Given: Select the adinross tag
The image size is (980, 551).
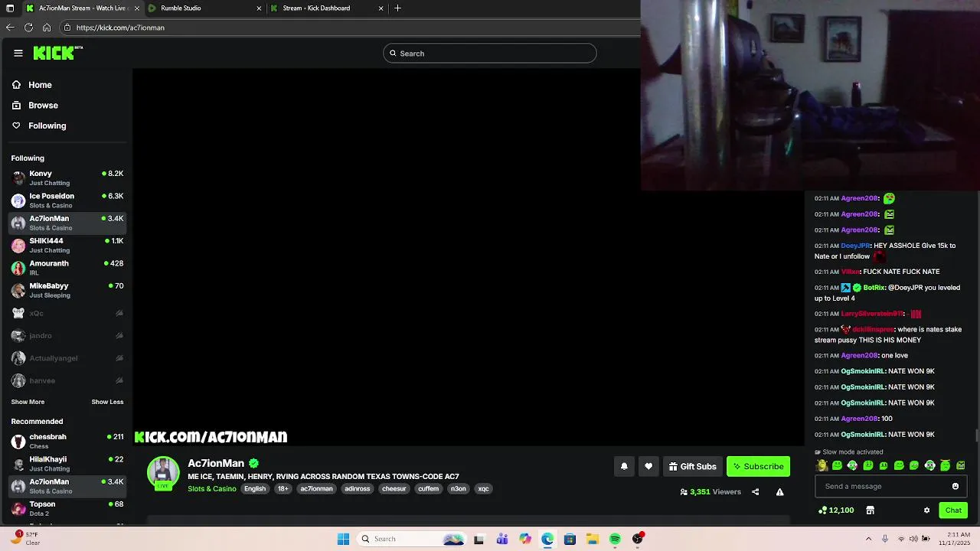Looking at the screenshot, I should 357,489.
